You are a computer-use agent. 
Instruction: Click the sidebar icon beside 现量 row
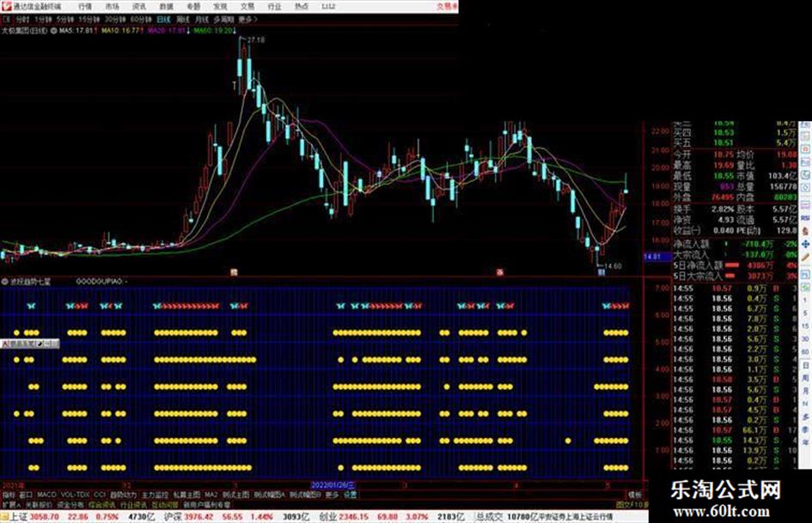point(805,188)
